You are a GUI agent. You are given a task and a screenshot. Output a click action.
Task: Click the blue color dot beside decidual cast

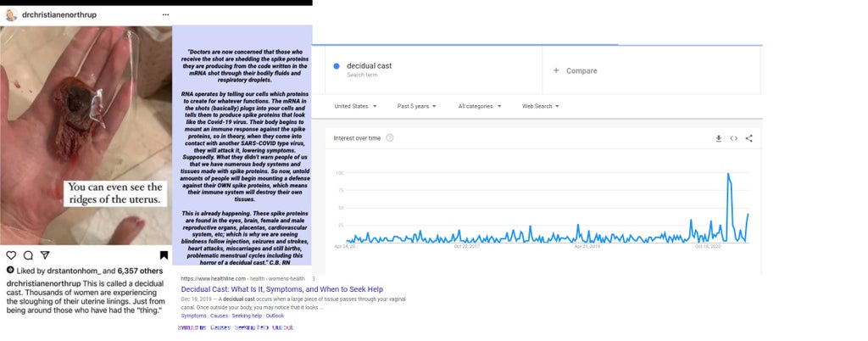pyautogui.click(x=337, y=66)
